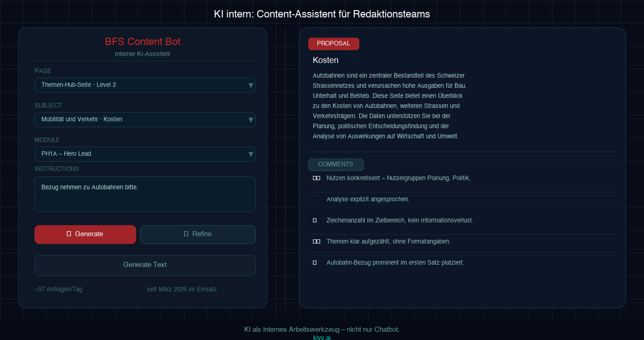Click the icon inside the Refine button

tap(185, 234)
